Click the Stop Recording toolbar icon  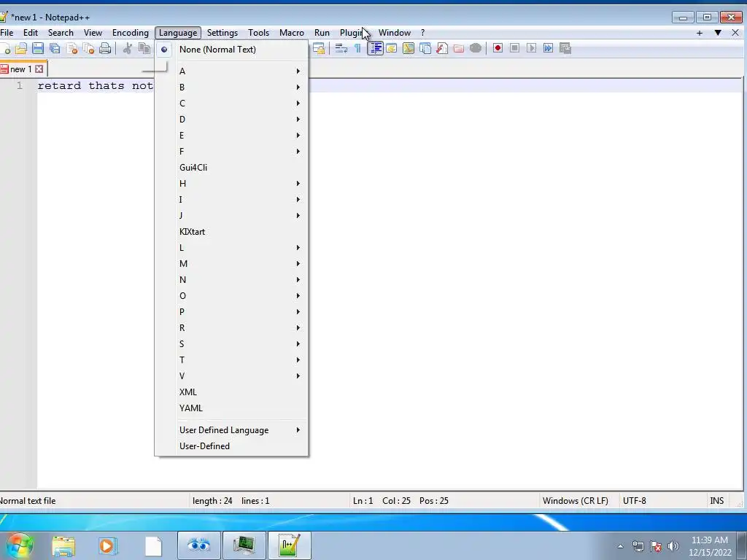[514, 48]
